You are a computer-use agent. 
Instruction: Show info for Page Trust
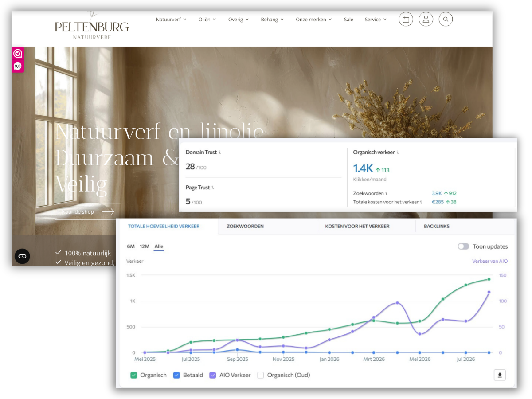pos(213,188)
